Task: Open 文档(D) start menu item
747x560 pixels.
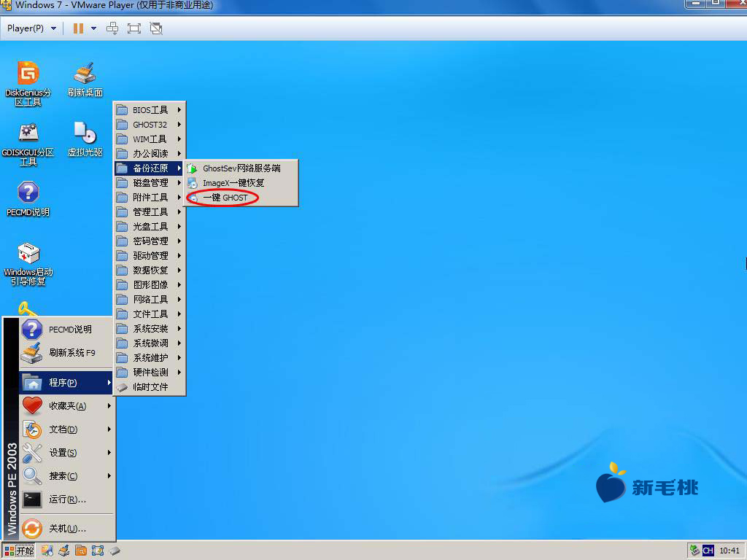Action: 66,429
